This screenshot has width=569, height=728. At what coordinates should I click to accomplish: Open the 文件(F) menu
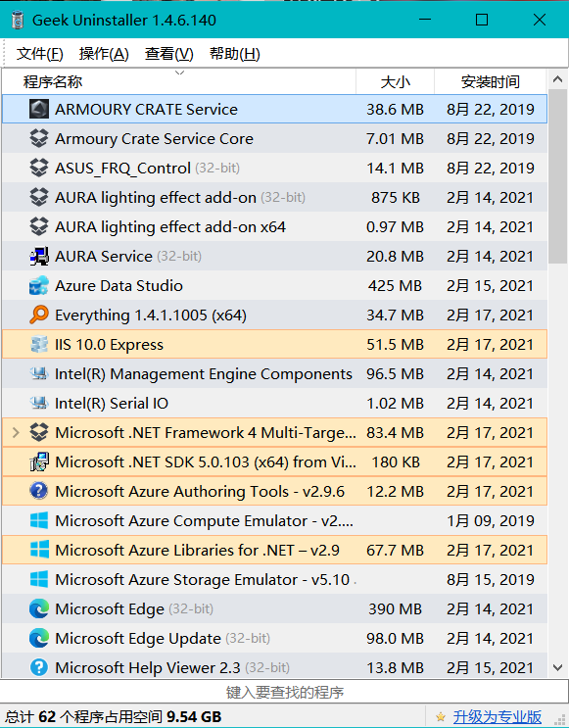point(40,54)
